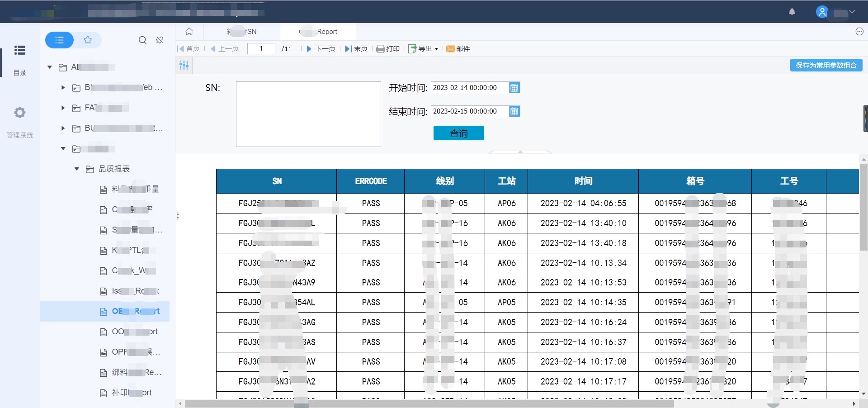Jump to 末页 last page
This screenshot has width=868, height=408.
pos(356,49)
